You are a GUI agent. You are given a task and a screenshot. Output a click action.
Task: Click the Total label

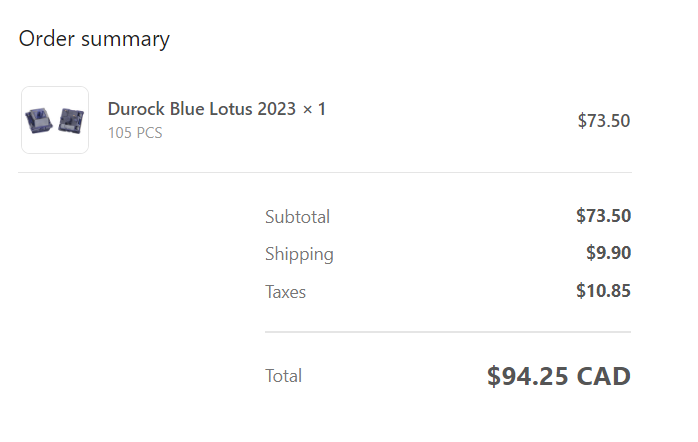pos(283,376)
